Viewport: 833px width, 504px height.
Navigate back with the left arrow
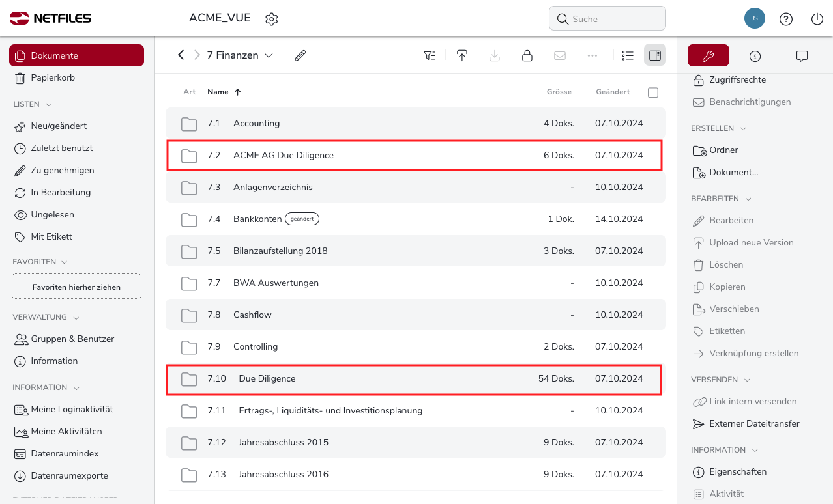181,55
